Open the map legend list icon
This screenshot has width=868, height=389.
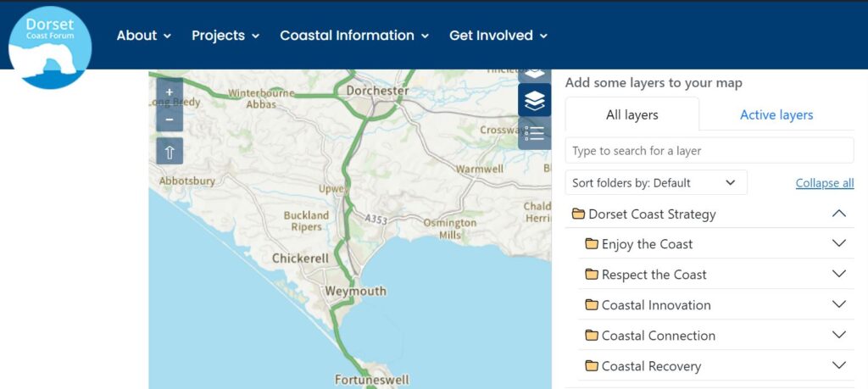pyautogui.click(x=534, y=133)
